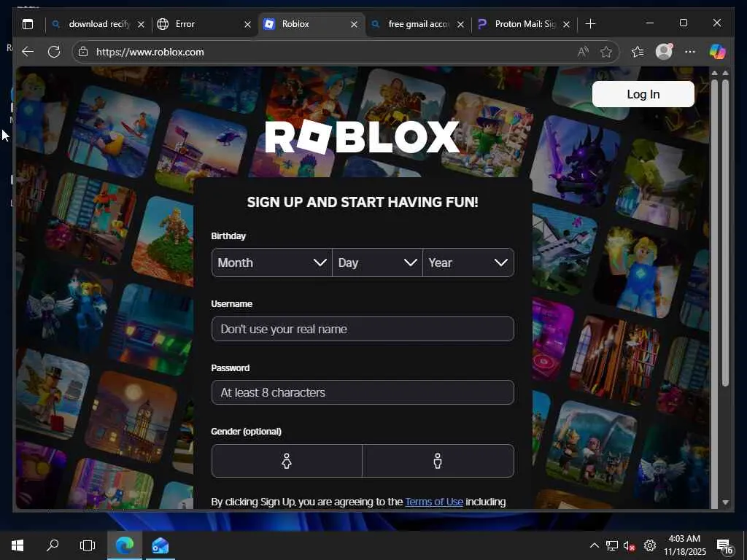This screenshot has width=747, height=560.
Task: Close the Error tab
Action: (x=247, y=24)
